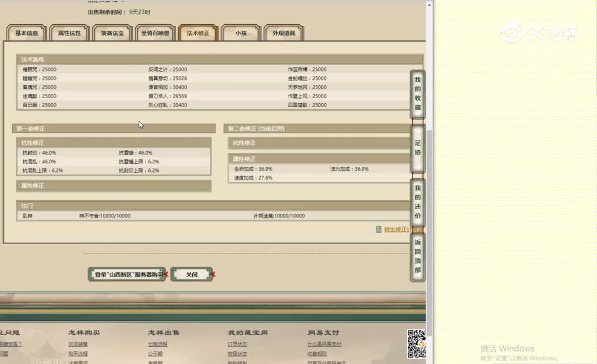Open 出售流程 footer link

pyautogui.click(x=158, y=344)
